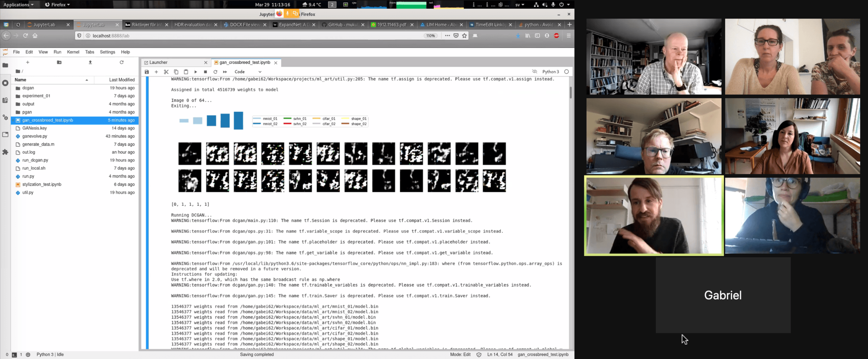Open the Kernel menu
This screenshot has height=359, width=868.
tap(73, 52)
